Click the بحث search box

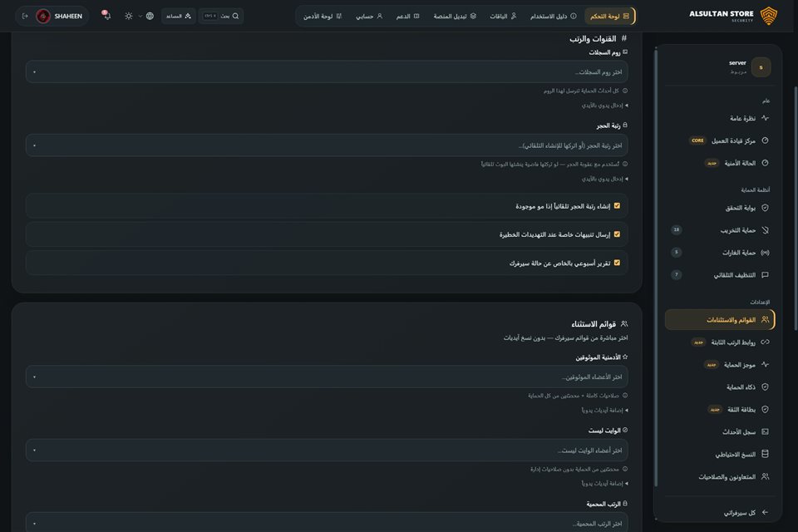(221, 17)
